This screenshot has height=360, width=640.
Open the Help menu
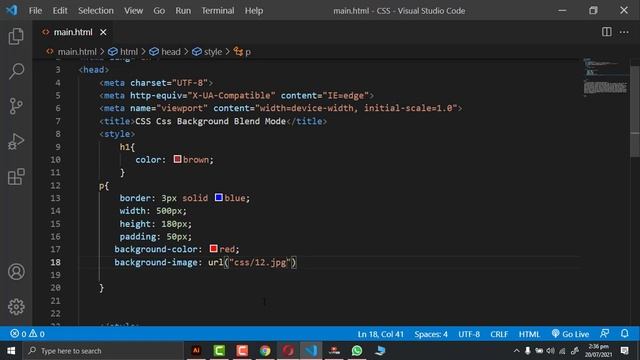(x=254, y=11)
